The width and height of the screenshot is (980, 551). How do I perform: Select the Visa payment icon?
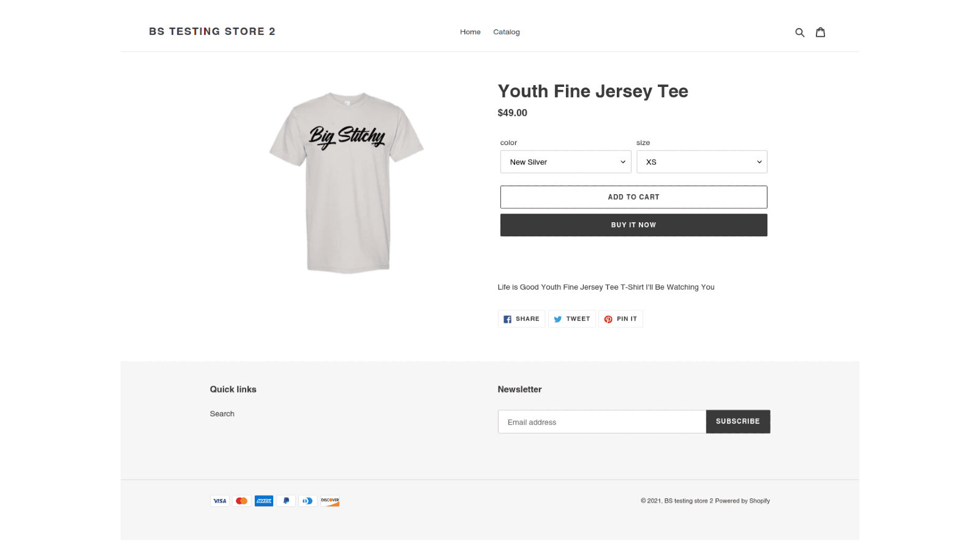point(219,500)
